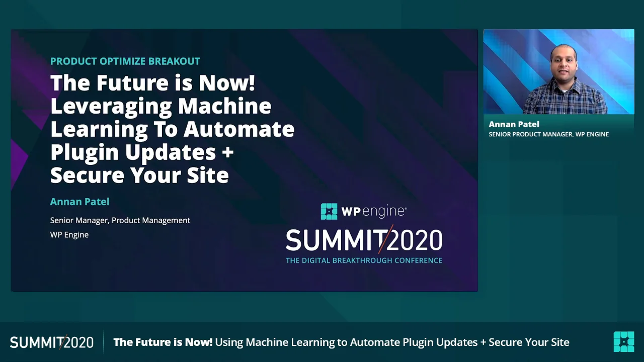Click the bottom banner session title text
The image size is (644, 362).
tap(341, 342)
